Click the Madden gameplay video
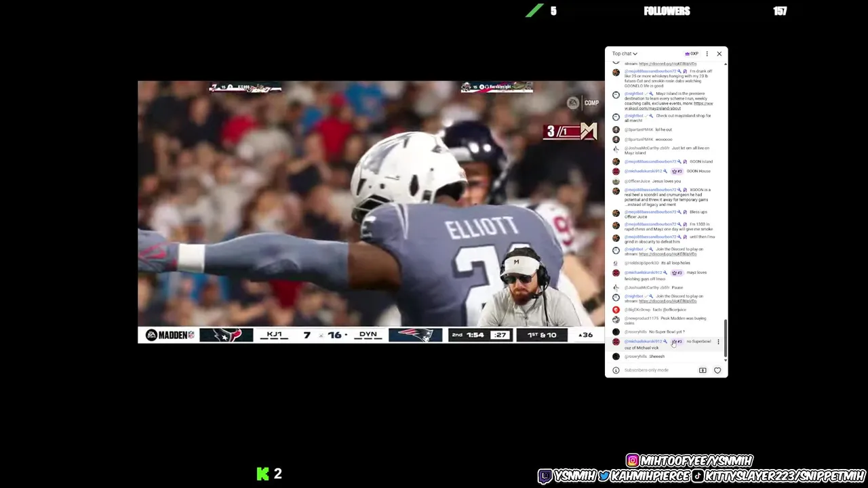 (x=371, y=212)
